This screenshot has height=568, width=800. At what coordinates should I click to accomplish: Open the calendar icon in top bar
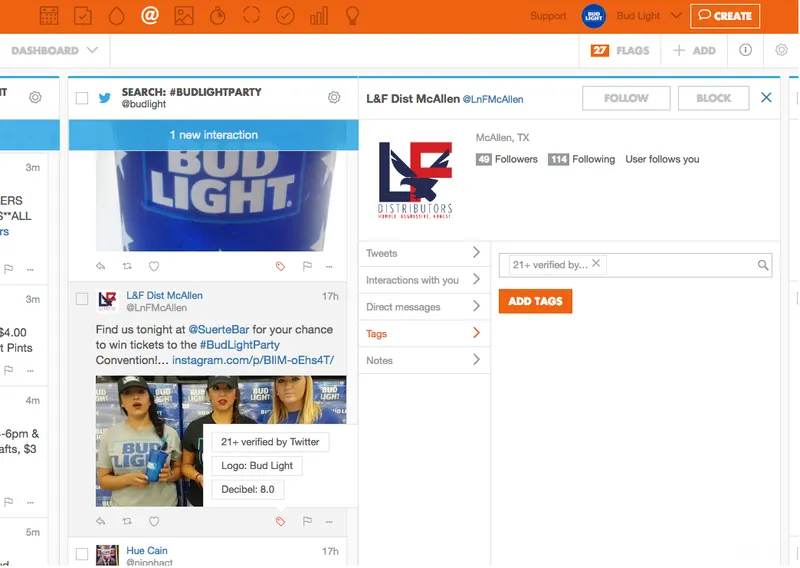pyautogui.click(x=49, y=16)
